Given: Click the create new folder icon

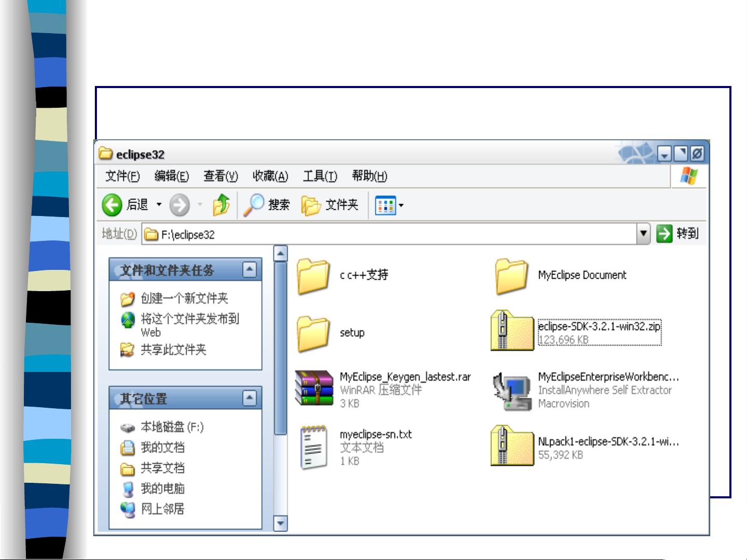Looking at the screenshot, I should [x=128, y=299].
